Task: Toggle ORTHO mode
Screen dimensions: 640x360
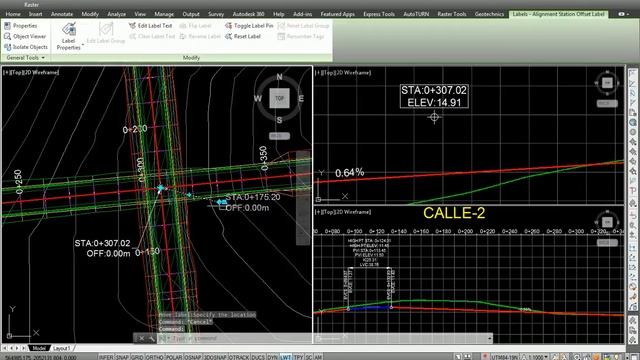Action: [x=154, y=357]
